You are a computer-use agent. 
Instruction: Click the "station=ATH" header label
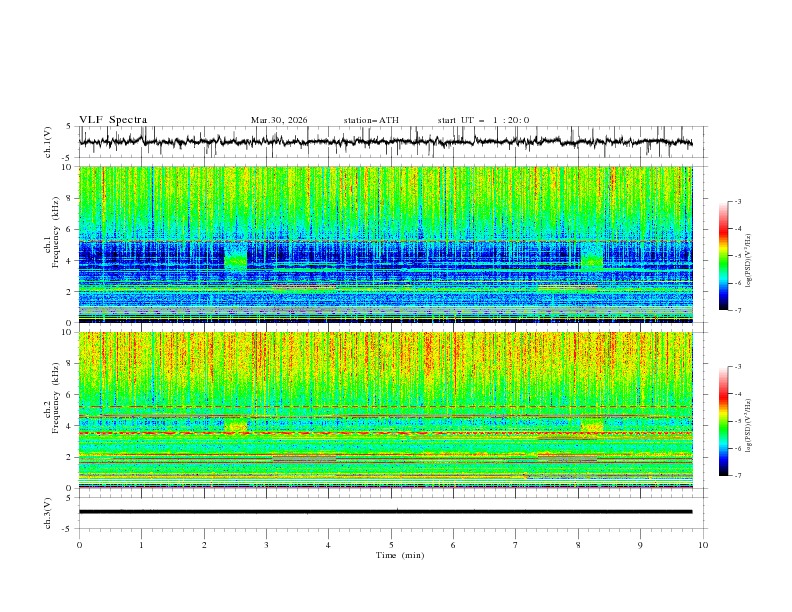pyautogui.click(x=371, y=120)
